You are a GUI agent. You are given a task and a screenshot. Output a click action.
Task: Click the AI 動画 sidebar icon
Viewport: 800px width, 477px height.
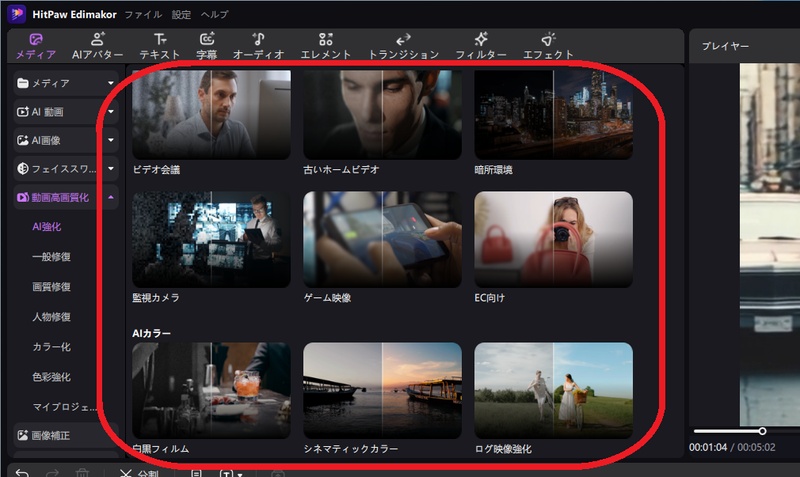(x=22, y=112)
